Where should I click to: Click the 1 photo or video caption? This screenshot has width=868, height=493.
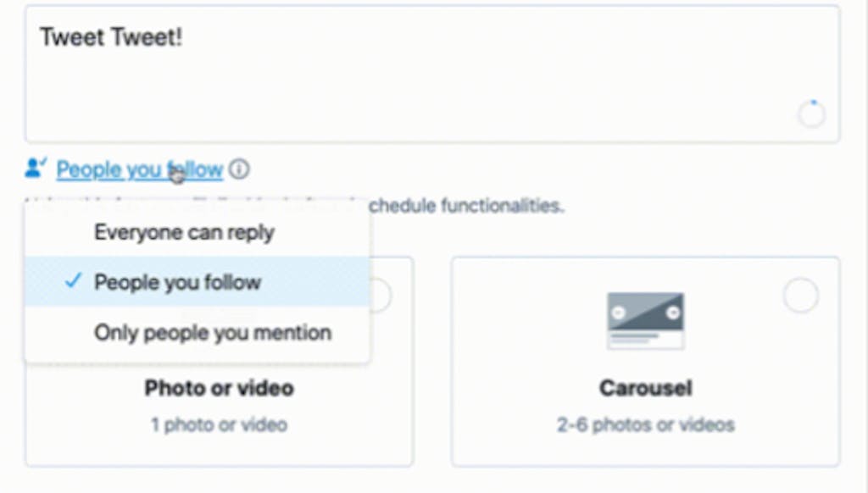(220, 425)
